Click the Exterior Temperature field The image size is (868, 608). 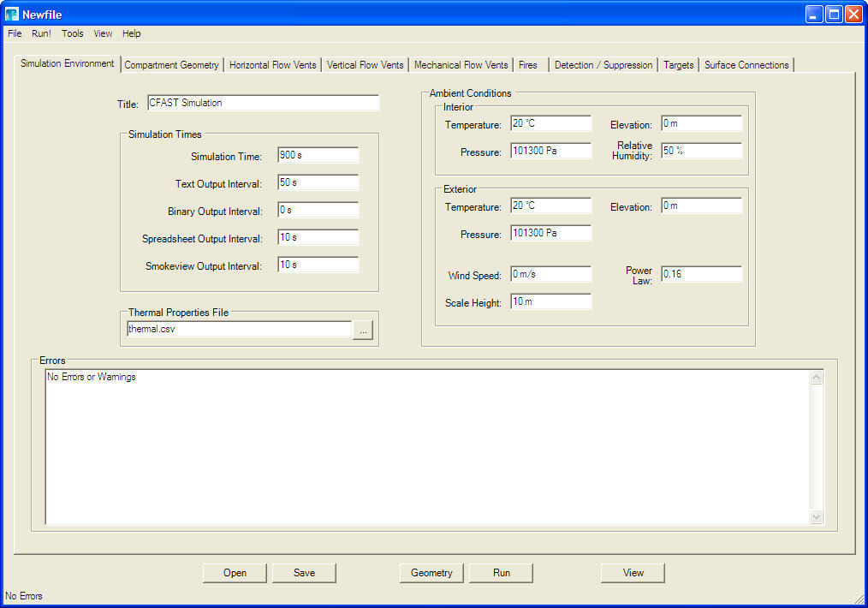coord(550,206)
